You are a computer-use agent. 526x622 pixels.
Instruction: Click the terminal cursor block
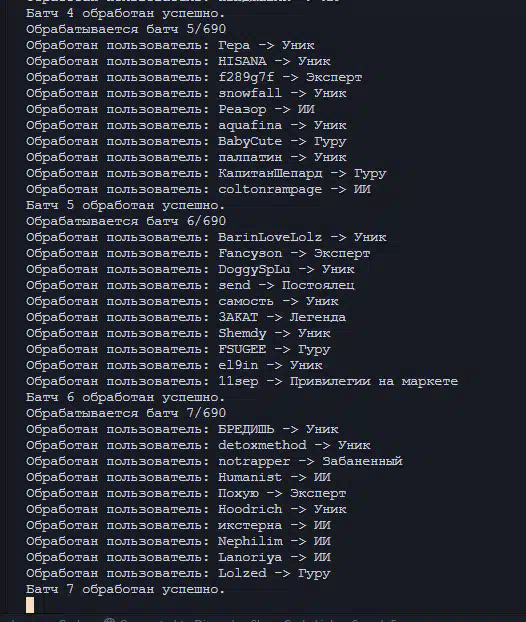(x=30, y=605)
